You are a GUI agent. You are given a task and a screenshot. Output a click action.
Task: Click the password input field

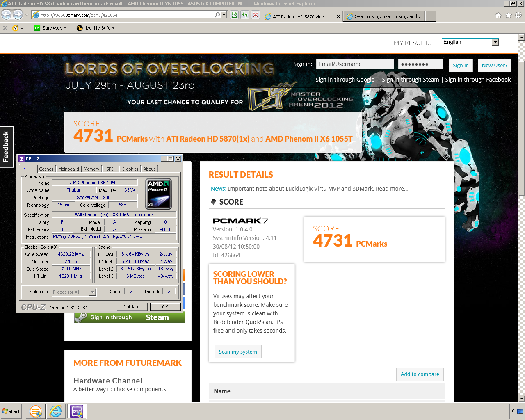421,64
